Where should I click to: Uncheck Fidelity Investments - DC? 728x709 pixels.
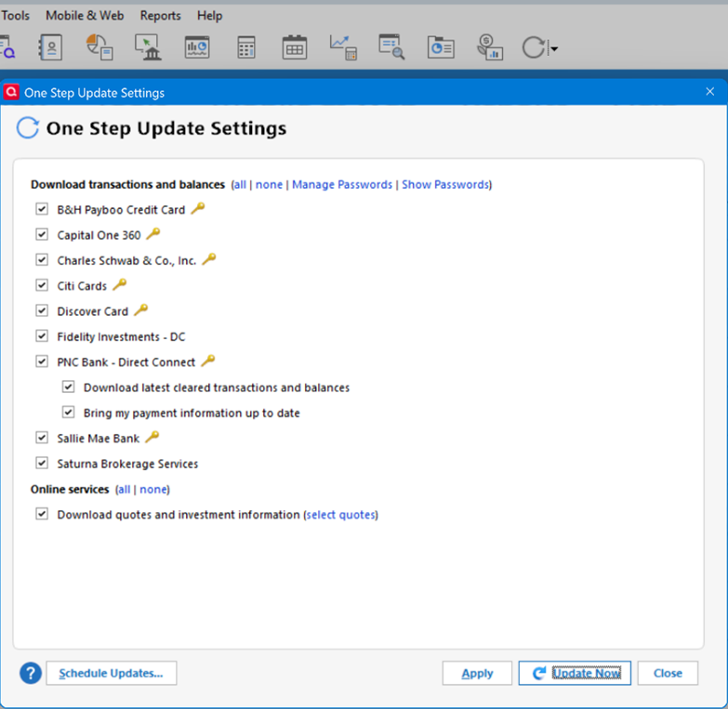tap(42, 336)
